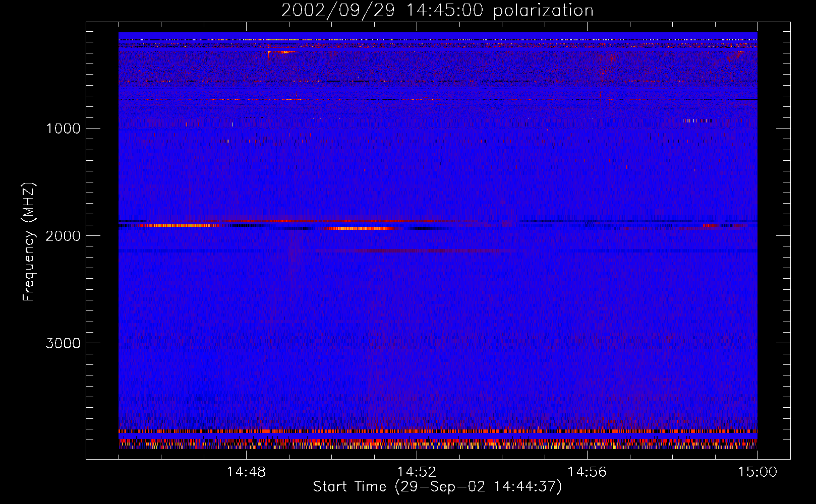The width and height of the screenshot is (816, 504).
Task: Click the 1000 frequency tick label
Action: tap(63, 129)
